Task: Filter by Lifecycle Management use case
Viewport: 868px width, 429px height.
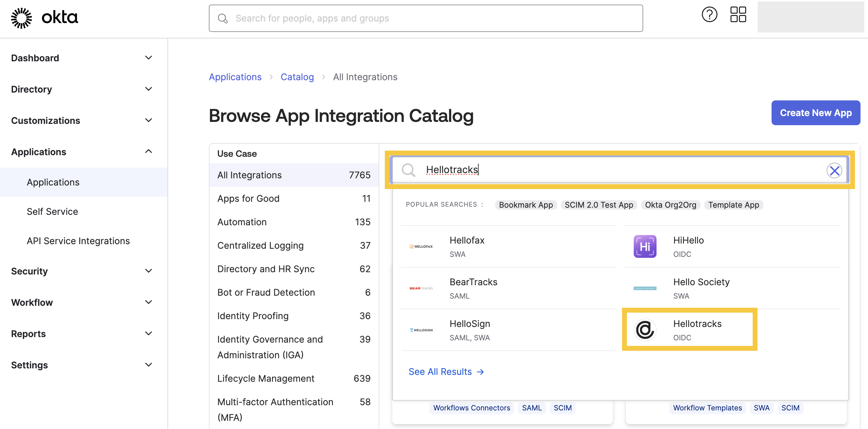Action: 294,379
